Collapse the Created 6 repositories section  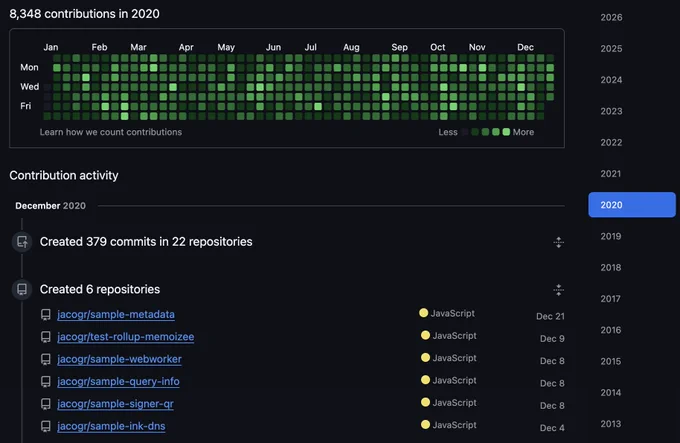coord(559,290)
